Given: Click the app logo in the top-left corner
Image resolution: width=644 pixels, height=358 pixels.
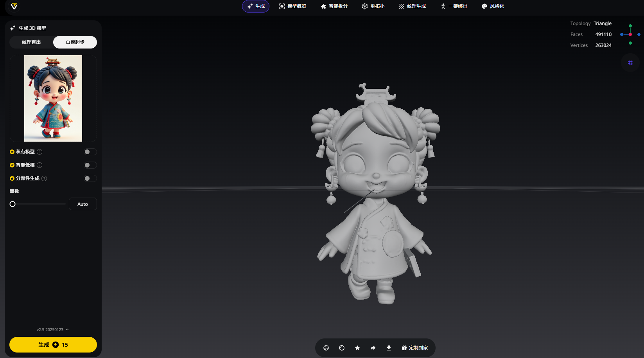Looking at the screenshot, I should pos(14,6).
